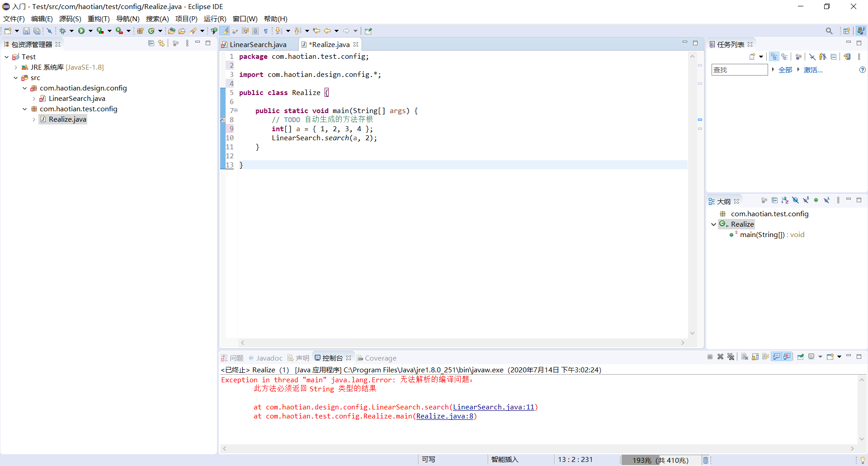Toggle Task List Scheduled presentation button

point(785,57)
